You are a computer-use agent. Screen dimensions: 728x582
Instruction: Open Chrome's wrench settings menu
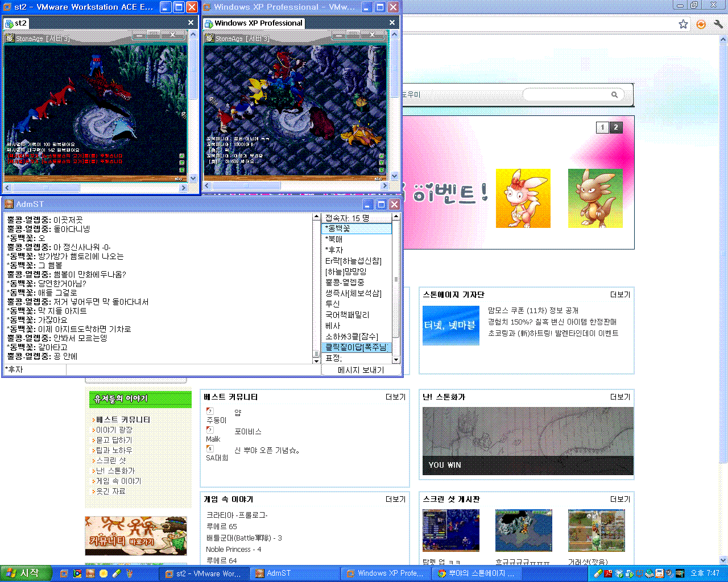point(718,24)
